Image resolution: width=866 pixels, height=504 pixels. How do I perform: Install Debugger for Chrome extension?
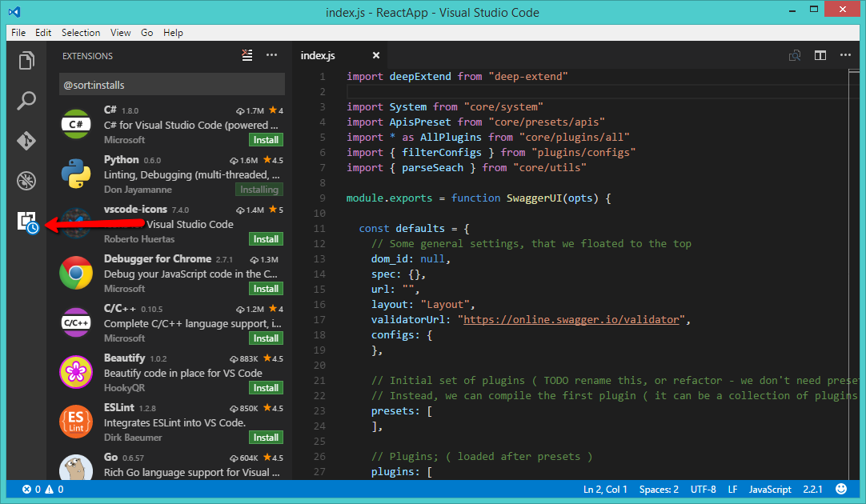267,289
